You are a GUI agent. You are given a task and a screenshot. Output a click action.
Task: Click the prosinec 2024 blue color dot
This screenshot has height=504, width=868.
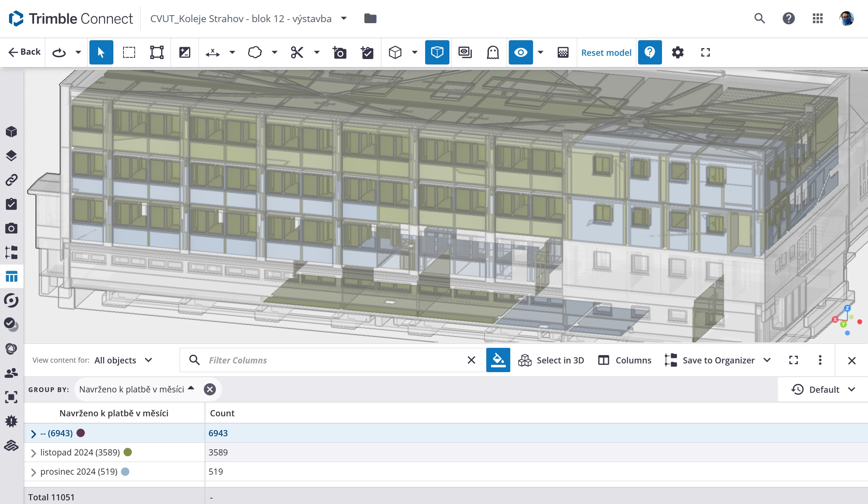tap(125, 472)
